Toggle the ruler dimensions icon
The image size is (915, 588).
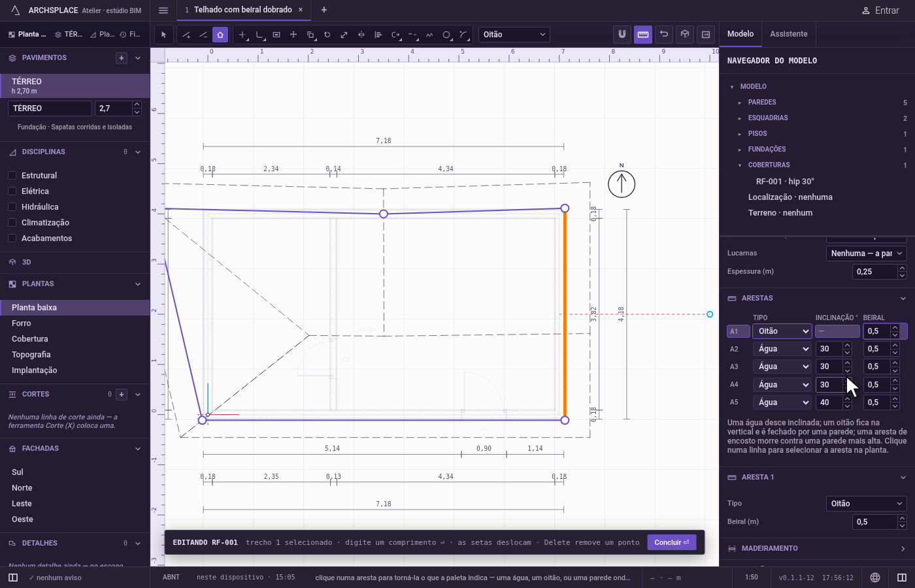pyautogui.click(x=643, y=35)
